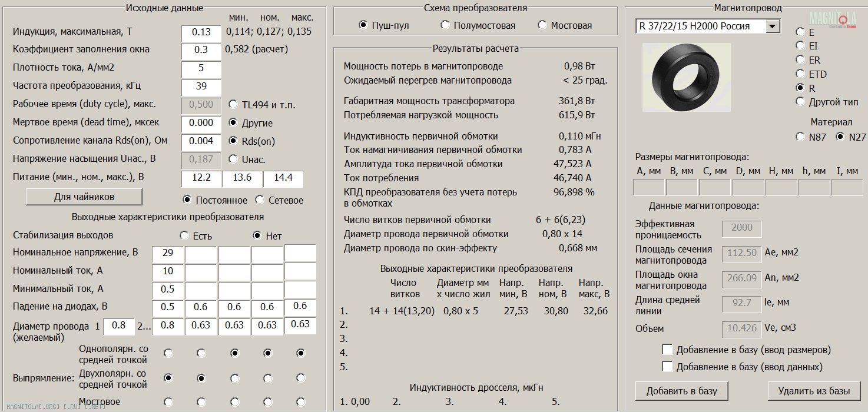Click the ferrite ring core image
Viewport: 868px width, 412px height.
[x=686, y=77]
